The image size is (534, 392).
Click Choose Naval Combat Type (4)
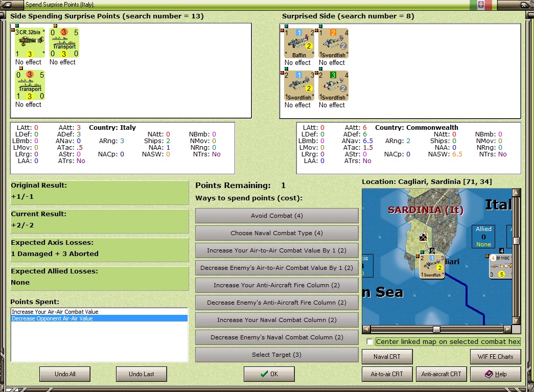(x=276, y=233)
